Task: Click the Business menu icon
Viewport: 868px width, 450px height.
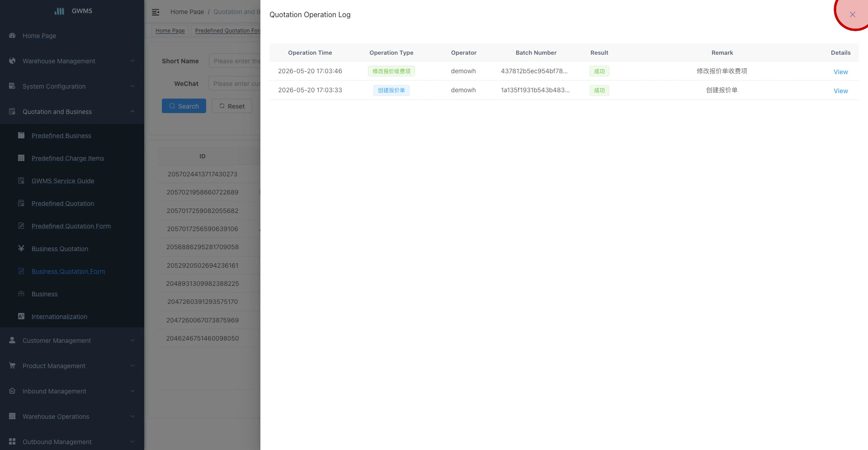Action: [21, 294]
